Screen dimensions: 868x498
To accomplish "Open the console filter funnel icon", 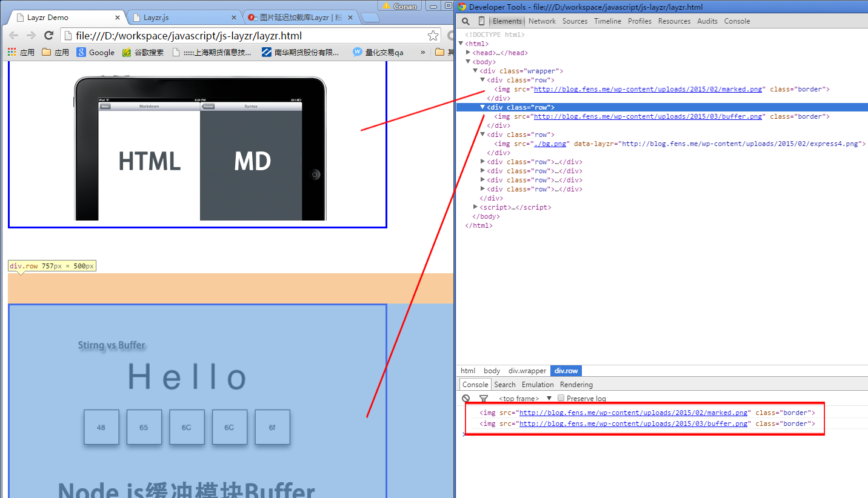I will click(483, 398).
